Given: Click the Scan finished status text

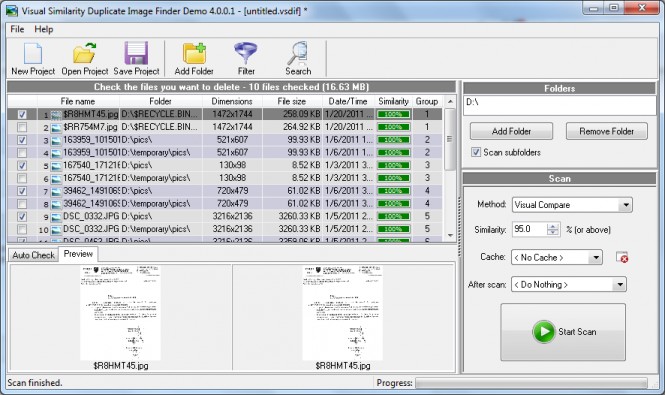Looking at the screenshot, I should [x=35, y=383].
